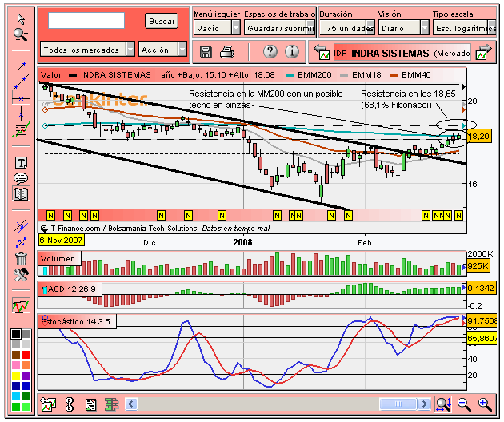Image resolution: width=504 pixels, height=422 pixels.
Task: Click the EMM200 legend entry
Action: (309, 75)
